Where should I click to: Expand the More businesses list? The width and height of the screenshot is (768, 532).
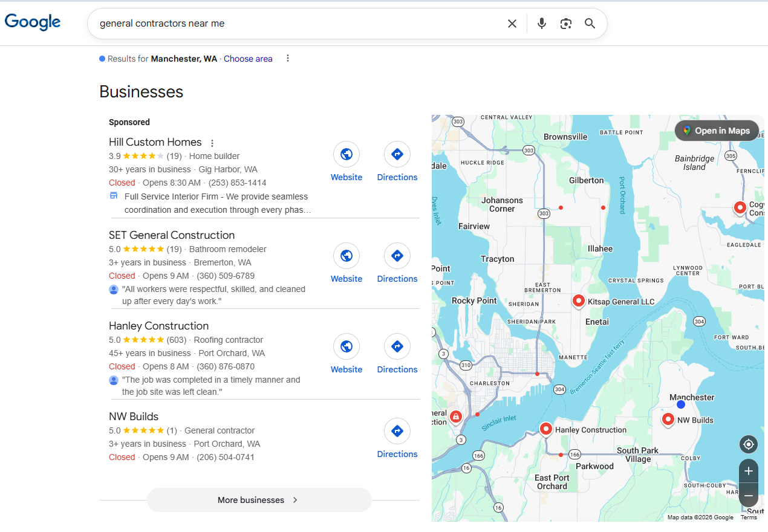[259, 500]
